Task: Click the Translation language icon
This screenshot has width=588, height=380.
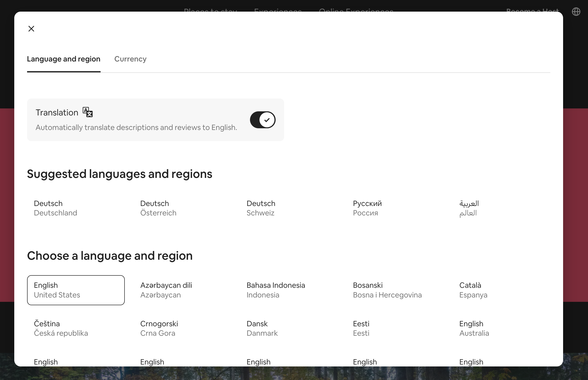Action: pyautogui.click(x=88, y=112)
